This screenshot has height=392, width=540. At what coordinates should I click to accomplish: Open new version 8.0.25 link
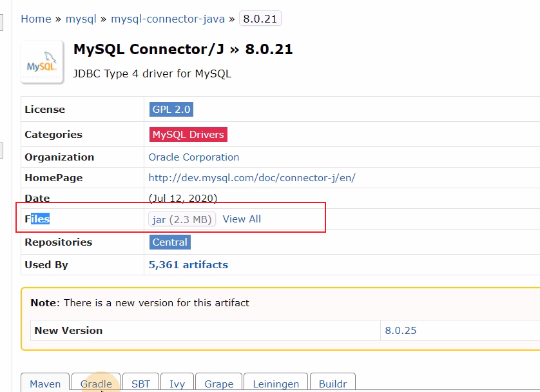[401, 330]
